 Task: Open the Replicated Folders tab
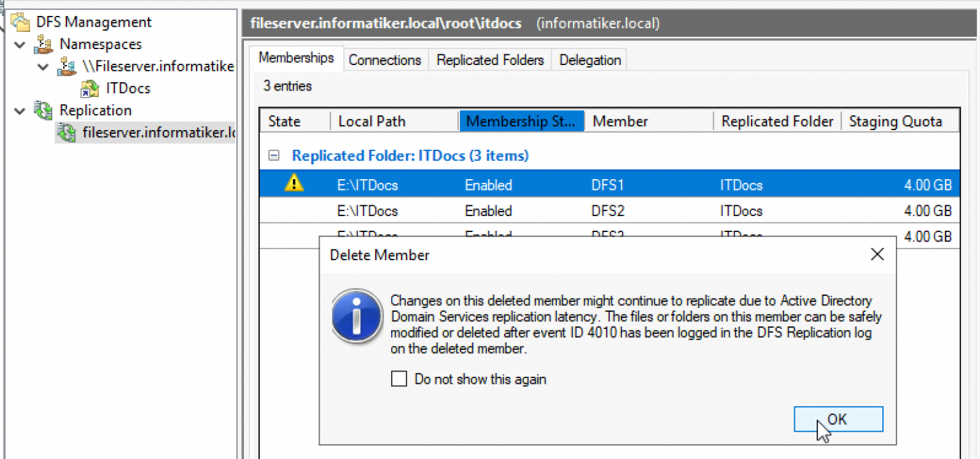pos(489,59)
